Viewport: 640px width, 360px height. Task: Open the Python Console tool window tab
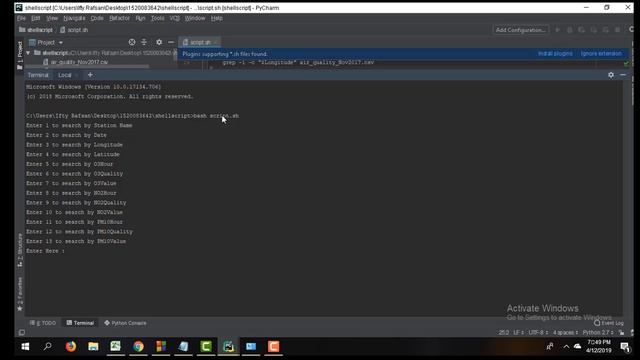[125, 323]
